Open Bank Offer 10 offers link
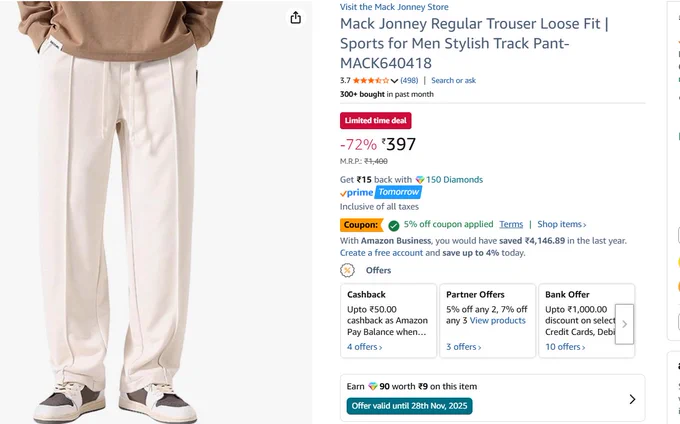 [565, 347]
